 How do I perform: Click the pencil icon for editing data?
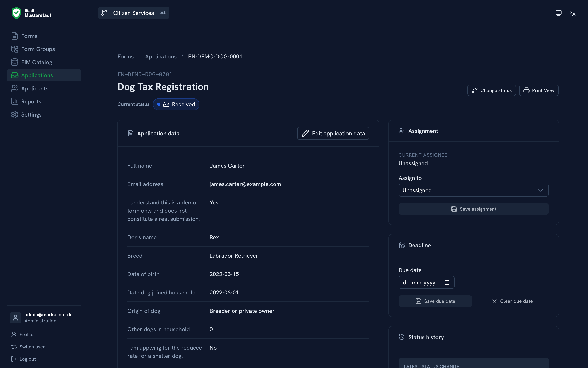(305, 133)
